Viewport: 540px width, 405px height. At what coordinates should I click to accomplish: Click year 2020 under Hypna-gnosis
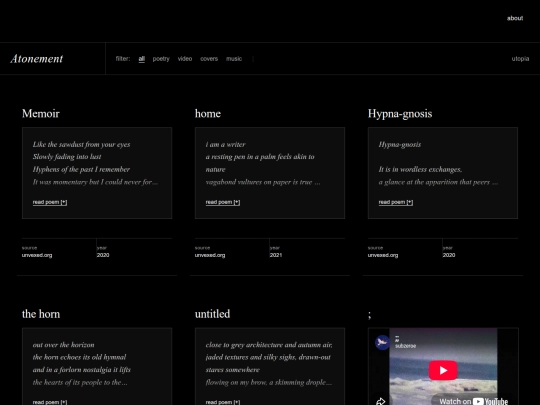coord(449,255)
